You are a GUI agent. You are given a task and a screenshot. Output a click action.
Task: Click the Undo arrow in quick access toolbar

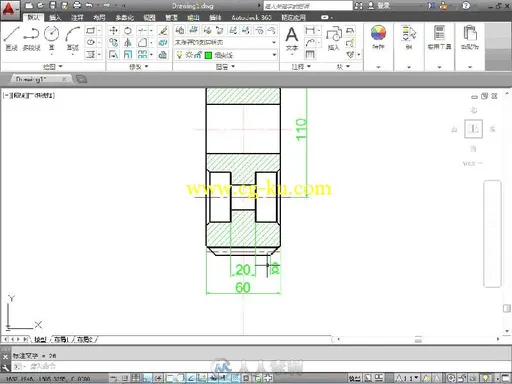click(x=89, y=5)
